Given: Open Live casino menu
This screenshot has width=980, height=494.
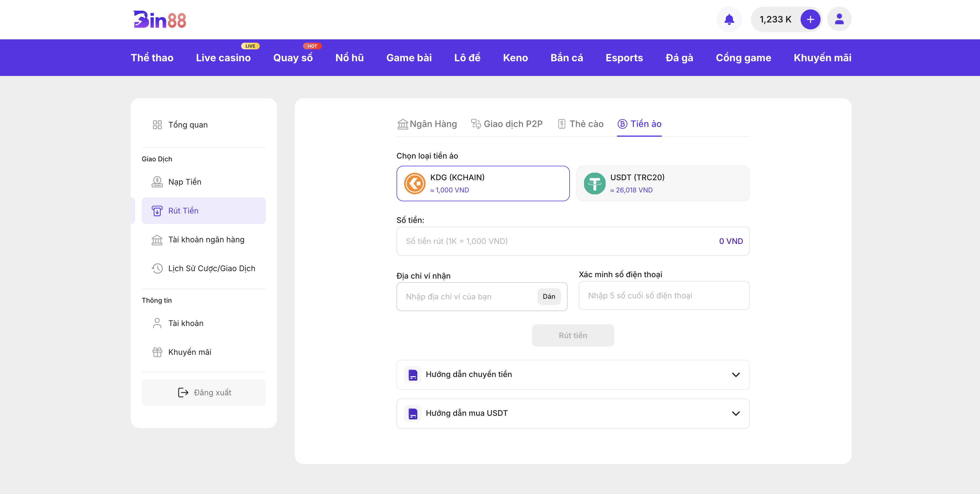Looking at the screenshot, I should (223, 58).
